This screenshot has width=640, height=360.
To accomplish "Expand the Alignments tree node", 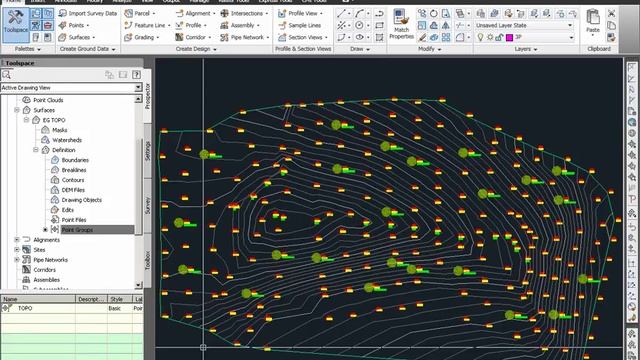I will pos(17,240).
